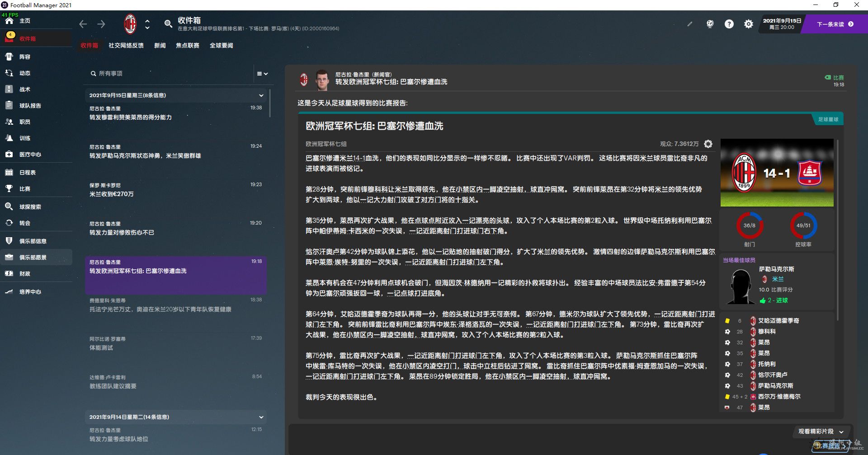Open the settings gear in top bar
The width and height of the screenshot is (868, 455).
(x=749, y=24)
